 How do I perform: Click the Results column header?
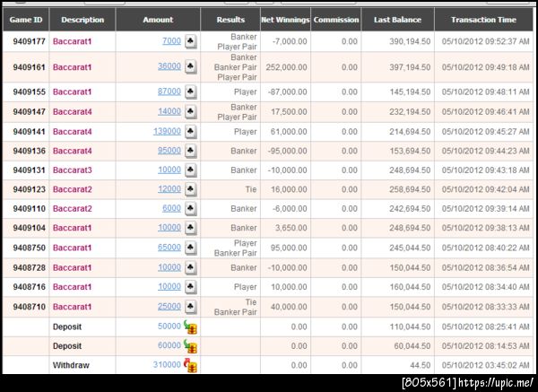pos(230,20)
